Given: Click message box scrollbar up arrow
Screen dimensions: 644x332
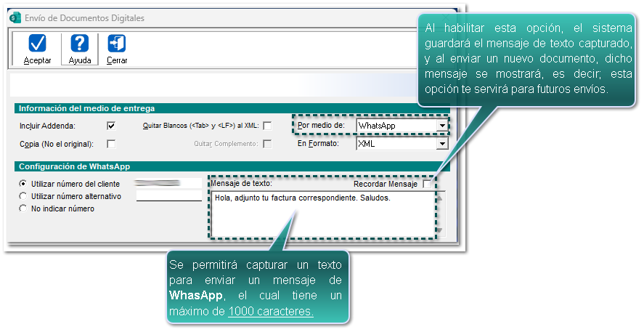Looking at the screenshot, I should (x=439, y=197).
